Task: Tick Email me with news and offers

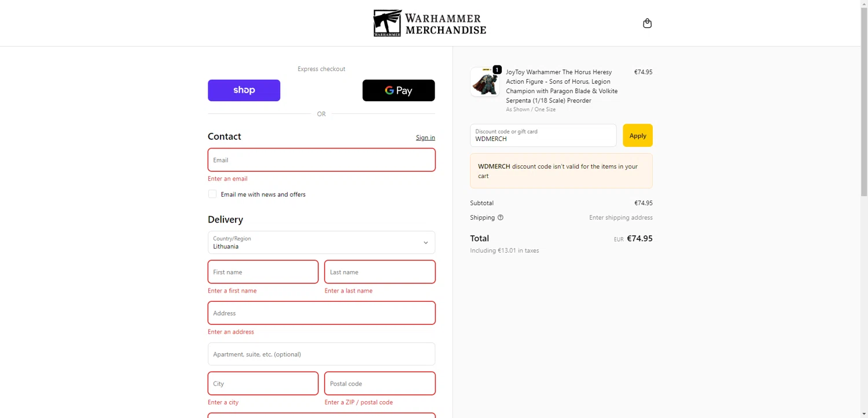Action: point(212,194)
